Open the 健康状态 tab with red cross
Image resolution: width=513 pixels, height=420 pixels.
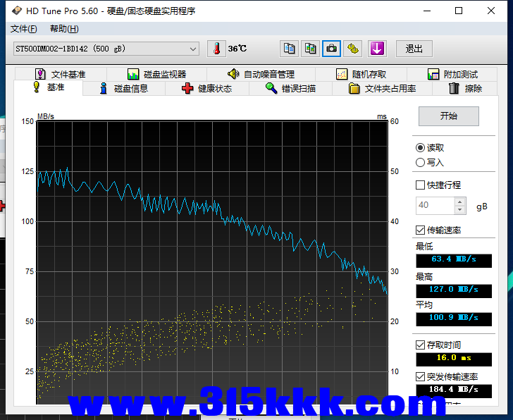pos(206,89)
